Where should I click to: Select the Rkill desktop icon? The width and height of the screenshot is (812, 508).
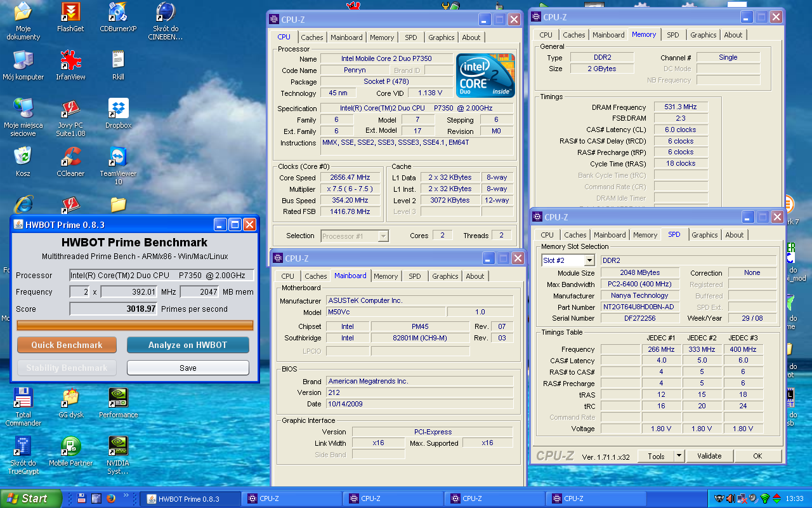click(118, 65)
